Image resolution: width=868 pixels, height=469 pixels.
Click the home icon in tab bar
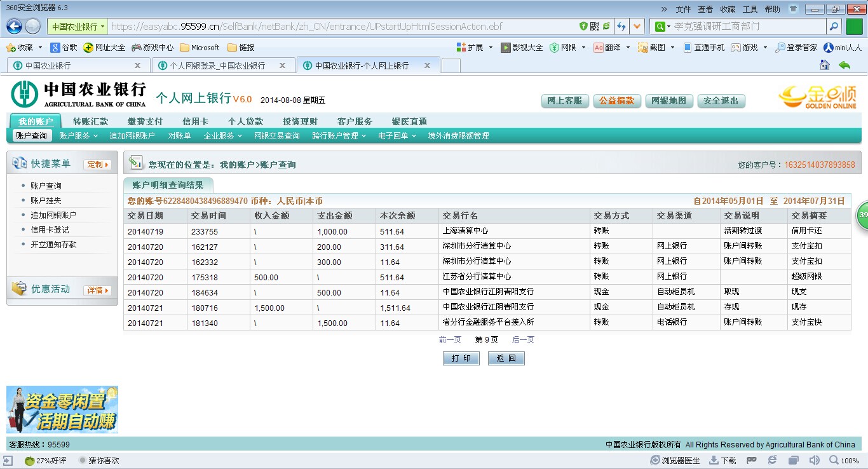[825, 65]
